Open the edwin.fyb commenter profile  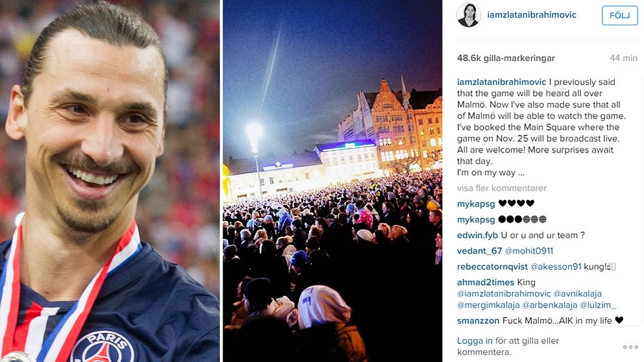[477, 235]
